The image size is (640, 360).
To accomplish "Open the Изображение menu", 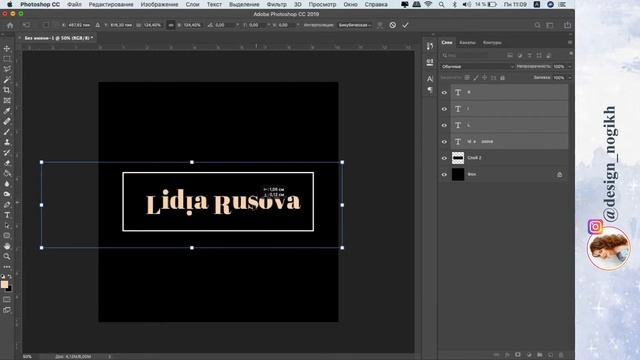I will (159, 4).
